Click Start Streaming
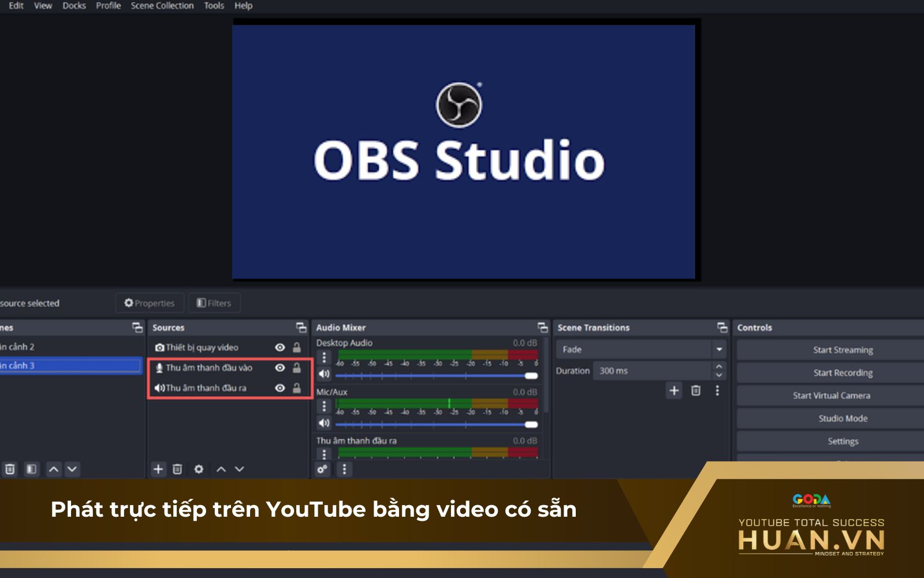The width and height of the screenshot is (924, 578). click(830, 350)
